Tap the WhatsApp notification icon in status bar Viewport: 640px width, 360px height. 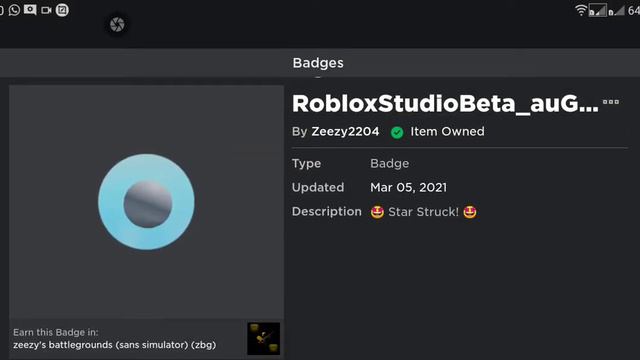[x=14, y=10]
